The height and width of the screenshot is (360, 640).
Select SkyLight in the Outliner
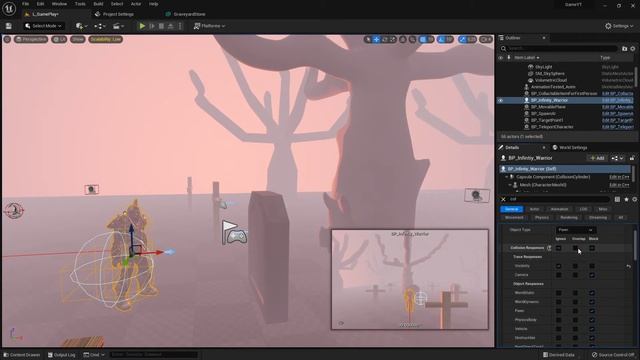tap(544, 67)
